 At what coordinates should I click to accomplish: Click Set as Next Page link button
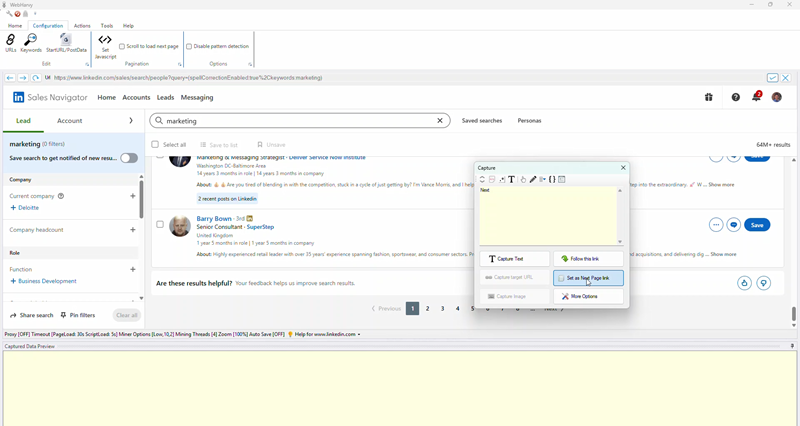click(x=588, y=278)
